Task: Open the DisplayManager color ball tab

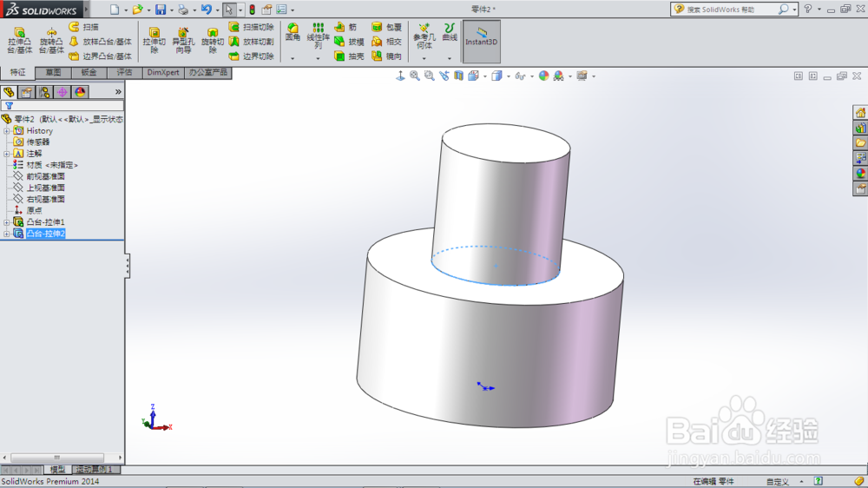Action: pos(80,92)
